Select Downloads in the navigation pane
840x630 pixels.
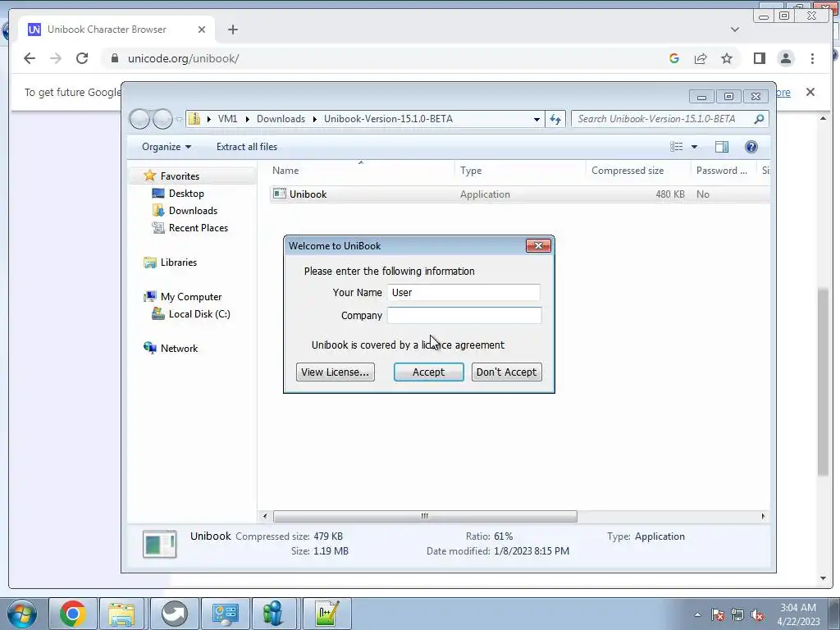tap(193, 211)
